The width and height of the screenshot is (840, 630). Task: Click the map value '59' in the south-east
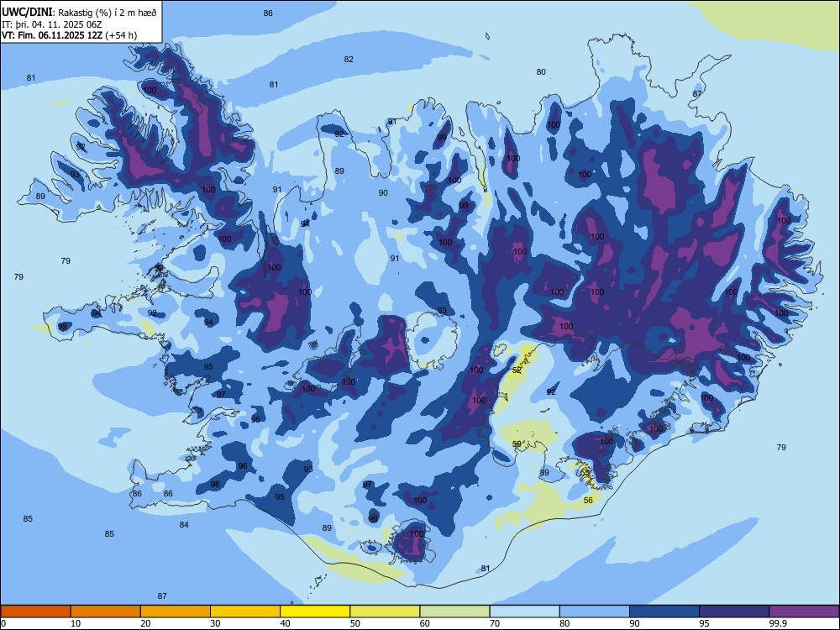pos(517,444)
